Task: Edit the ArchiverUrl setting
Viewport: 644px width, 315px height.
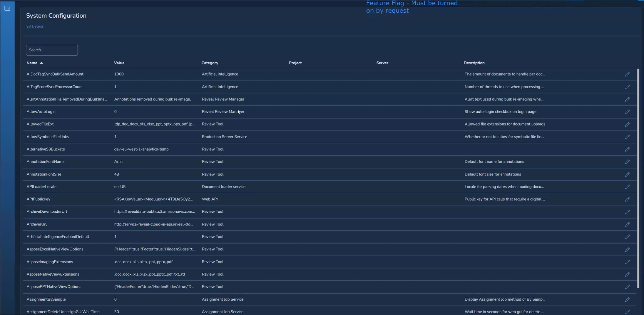Action: (x=627, y=224)
